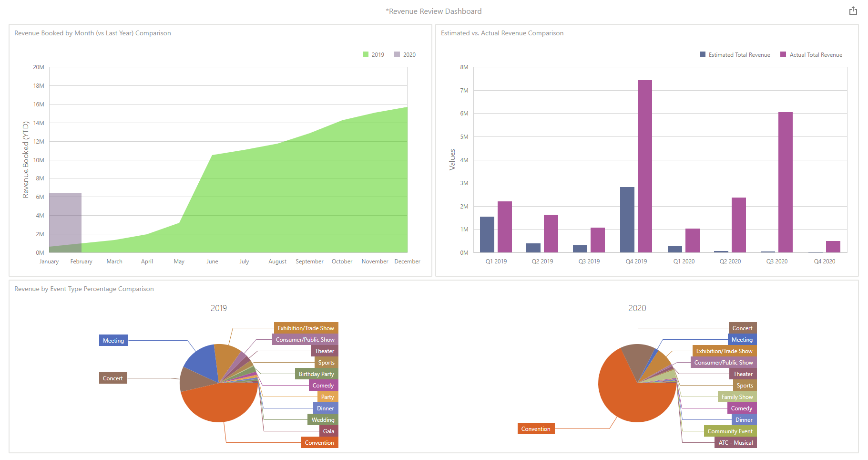The image size is (868, 460).
Task: Select Exhibition/Trade Show label in 2019 pie
Action: click(306, 328)
